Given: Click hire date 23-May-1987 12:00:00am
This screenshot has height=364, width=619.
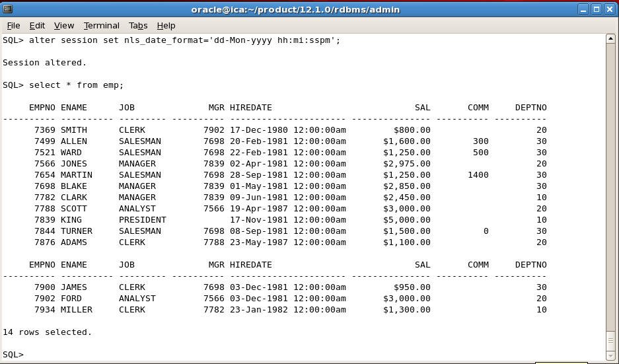Looking at the screenshot, I should [x=288, y=242].
